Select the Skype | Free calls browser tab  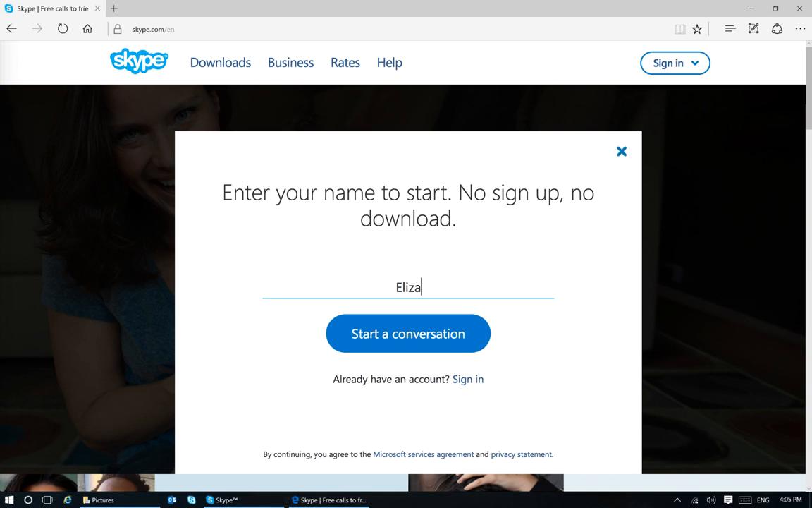tap(51, 8)
